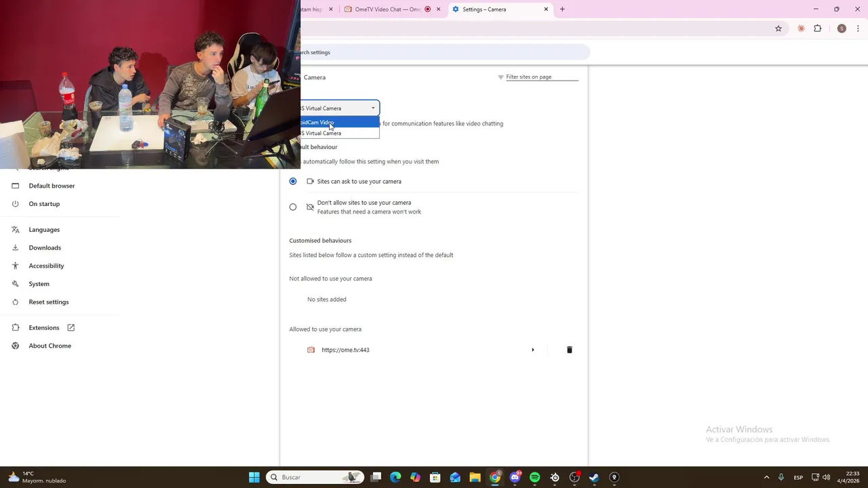Click the taskbar Buscar search box
Image resolution: width=868 pixels, height=488 pixels.
[315, 477]
